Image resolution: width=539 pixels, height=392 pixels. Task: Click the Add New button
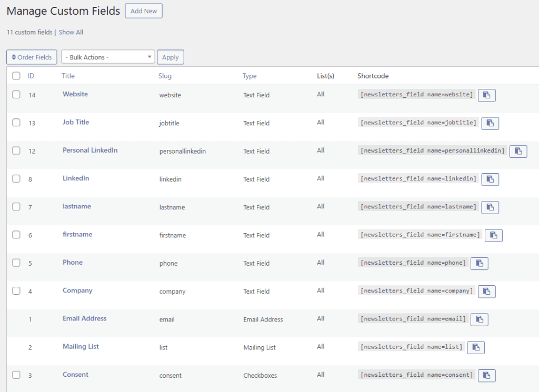click(144, 11)
